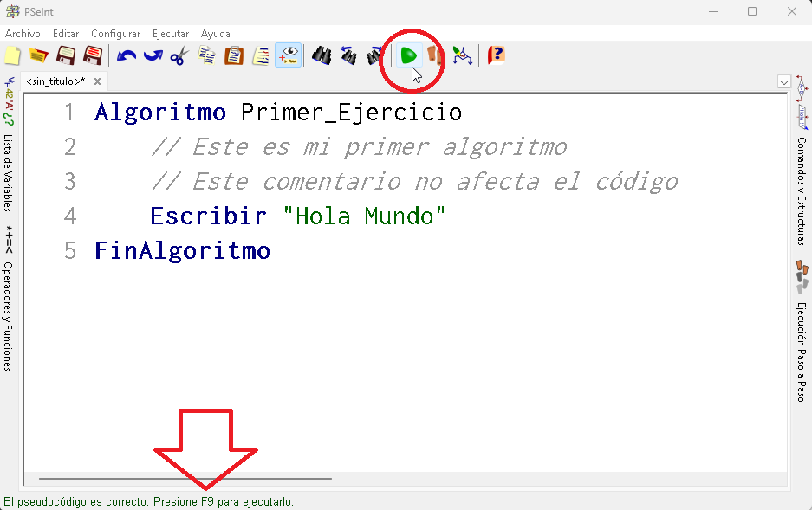Click the footprints icon on the right sidebar

click(x=802, y=277)
